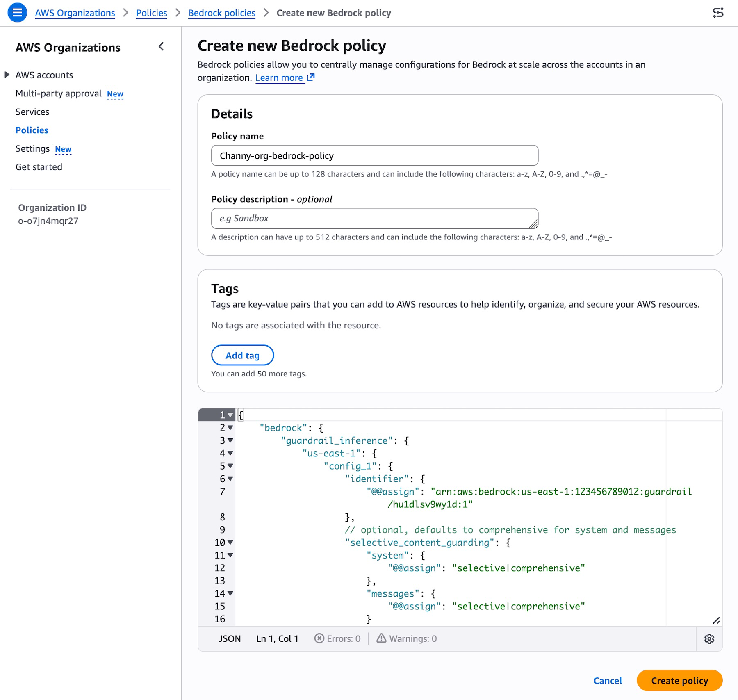Open the JSON editor settings gear
Viewport: 738px width, 700px height.
[x=710, y=638]
